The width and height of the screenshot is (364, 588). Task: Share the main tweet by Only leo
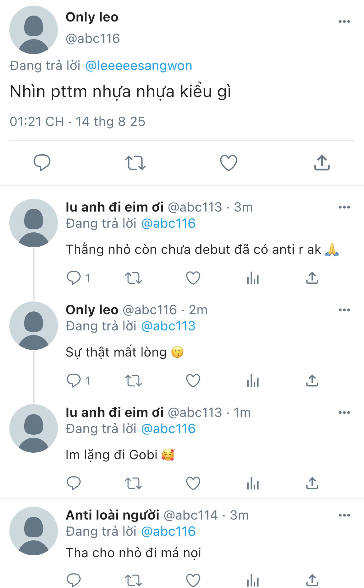click(322, 162)
